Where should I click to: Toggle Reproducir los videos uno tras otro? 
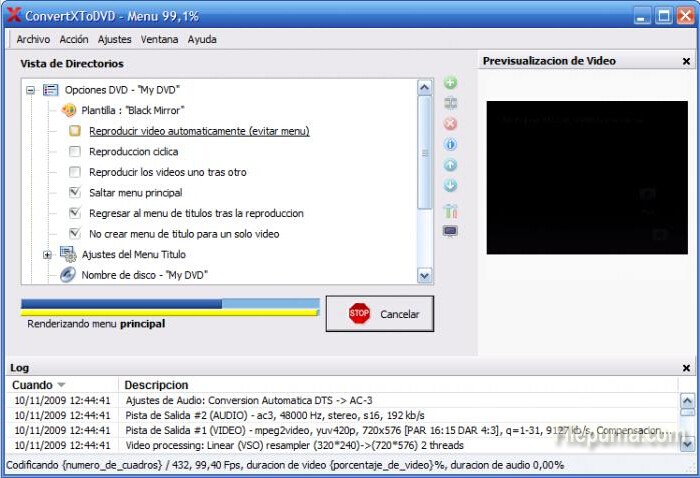point(75,172)
